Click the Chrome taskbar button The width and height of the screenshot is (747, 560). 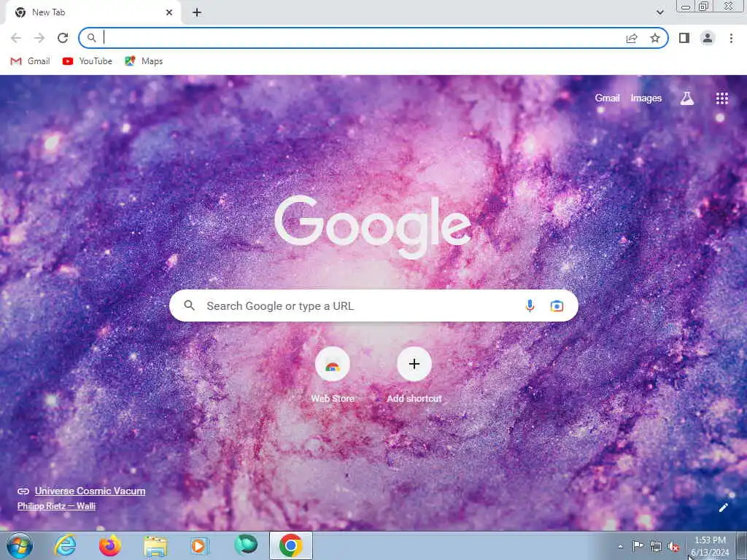(x=291, y=545)
